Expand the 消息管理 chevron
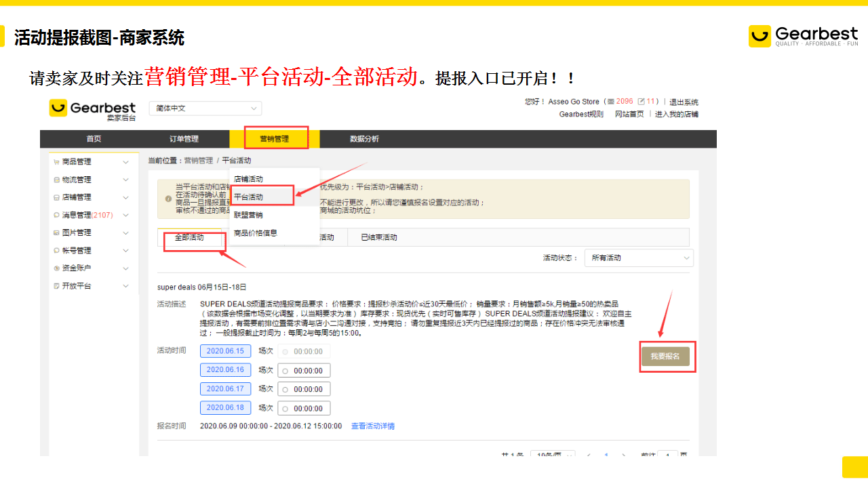The image size is (868, 488). pyautogui.click(x=125, y=215)
